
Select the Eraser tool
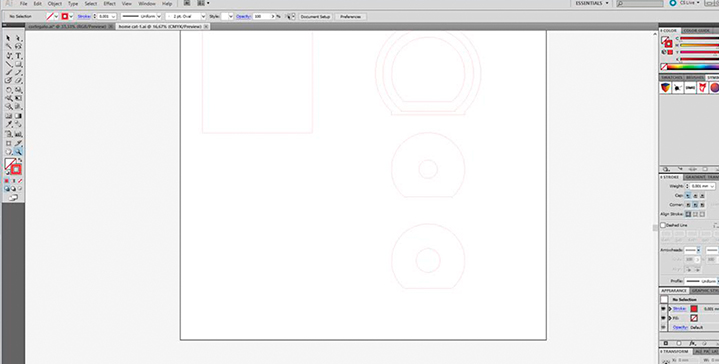pos(18,81)
